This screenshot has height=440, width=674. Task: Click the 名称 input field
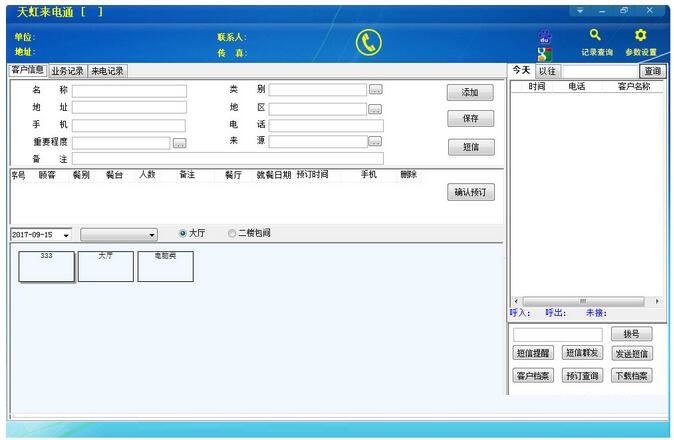[x=129, y=91]
